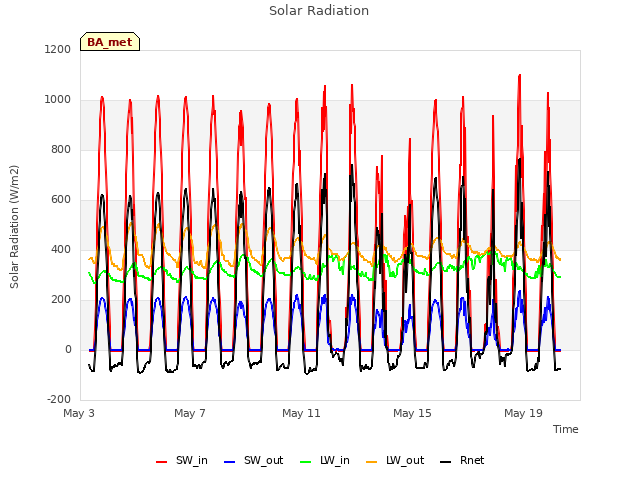Click the LW_out legend label

(405, 460)
